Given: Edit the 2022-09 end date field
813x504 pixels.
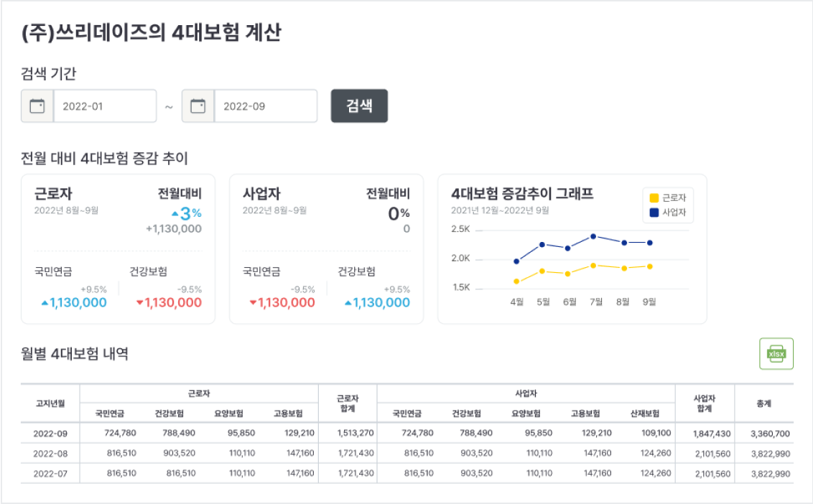Looking at the screenshot, I should tap(266, 106).
